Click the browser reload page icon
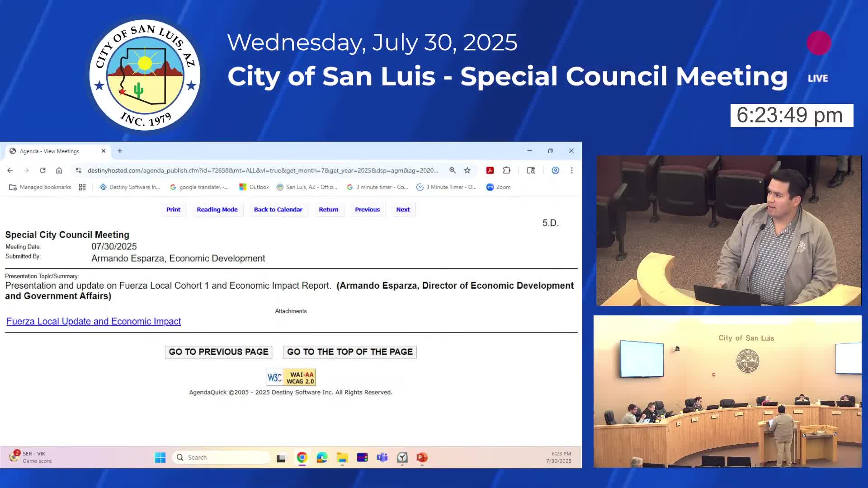 [x=42, y=170]
